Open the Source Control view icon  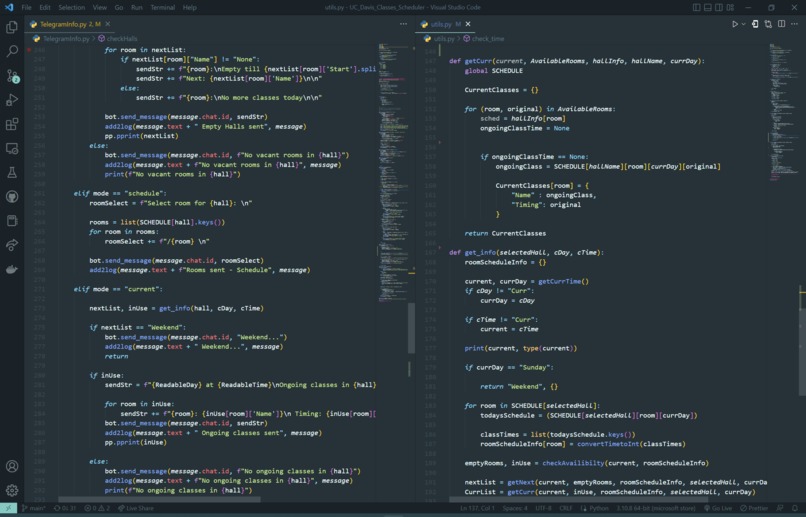[x=12, y=76]
